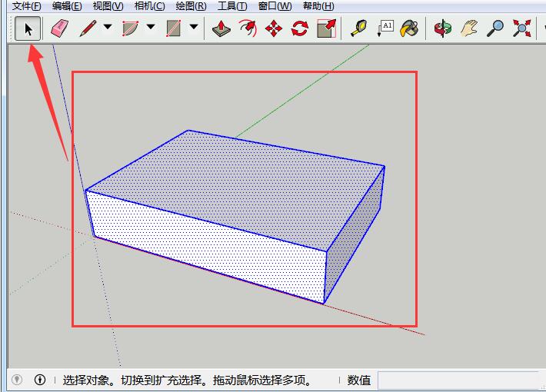This screenshot has height=392, width=546.
Task: Expand the Arc tool dropdown arrow
Action: tap(151, 27)
